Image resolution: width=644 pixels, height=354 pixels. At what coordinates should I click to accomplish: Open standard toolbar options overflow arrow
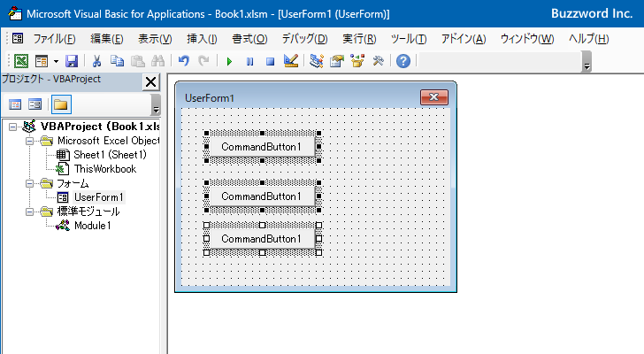(x=586, y=62)
